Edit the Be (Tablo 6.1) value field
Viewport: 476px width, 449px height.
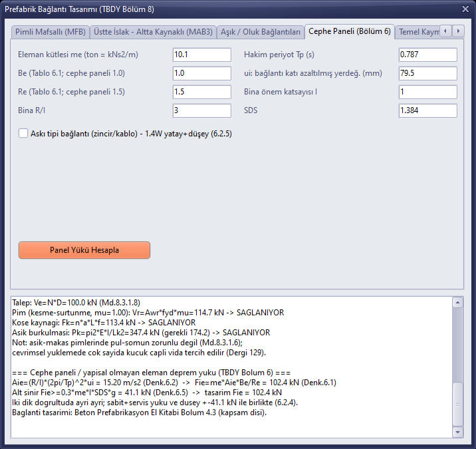(202, 73)
